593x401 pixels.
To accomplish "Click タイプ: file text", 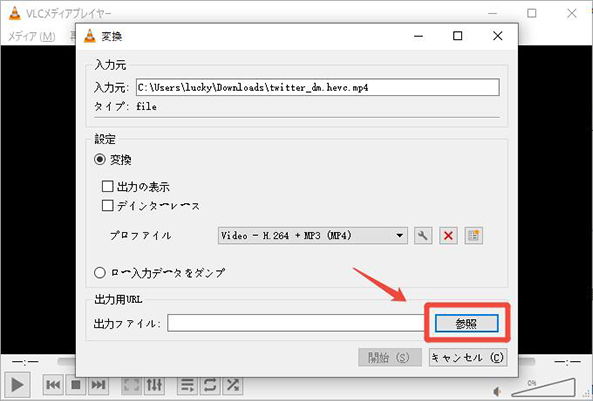I will [125, 107].
